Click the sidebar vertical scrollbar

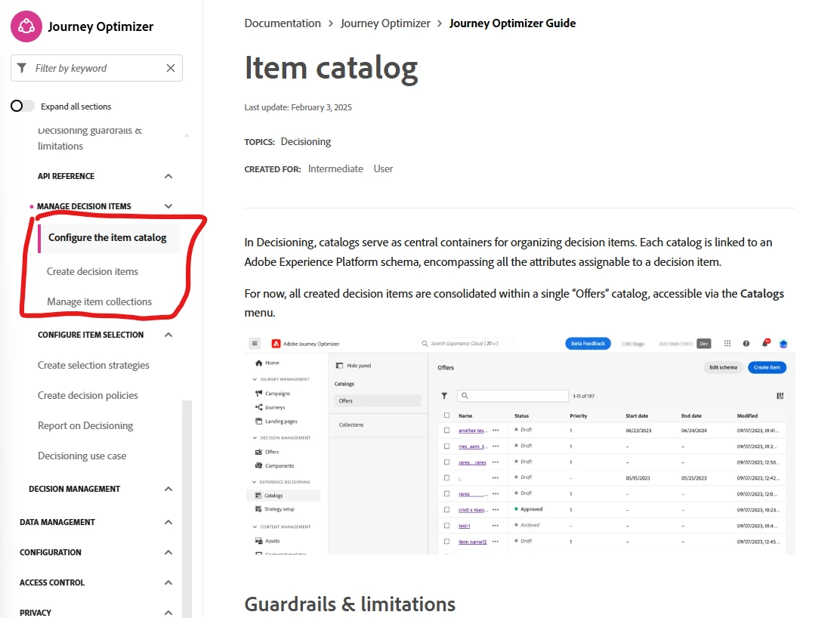(187, 508)
